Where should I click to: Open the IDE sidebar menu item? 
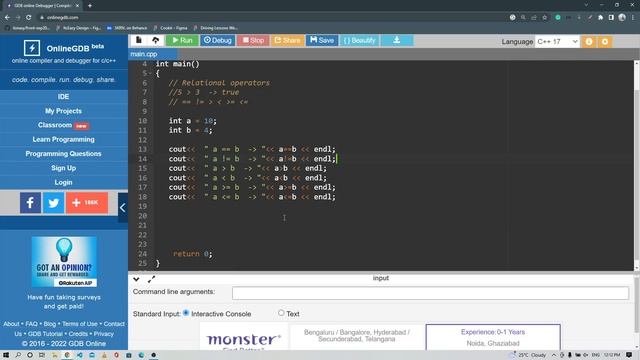pos(63,96)
